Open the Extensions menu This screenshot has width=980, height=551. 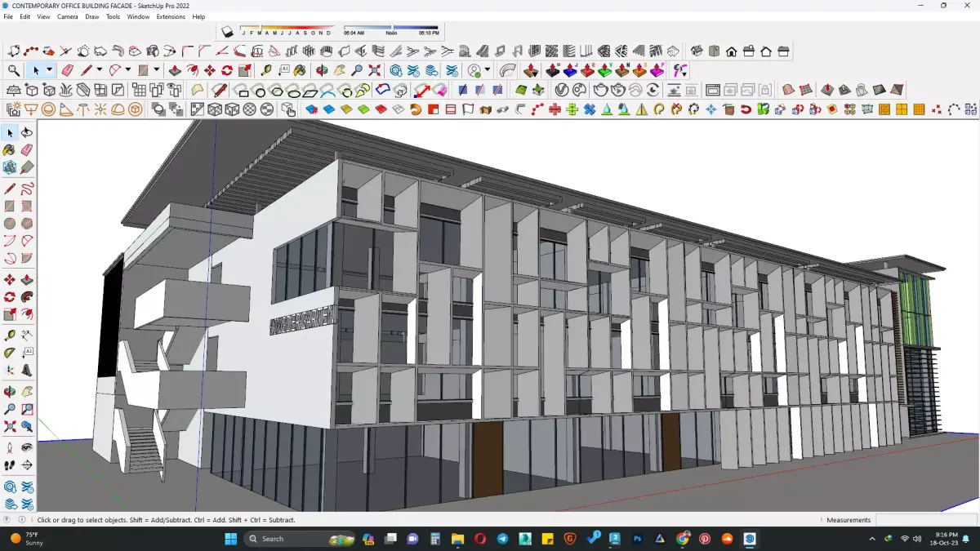point(171,16)
